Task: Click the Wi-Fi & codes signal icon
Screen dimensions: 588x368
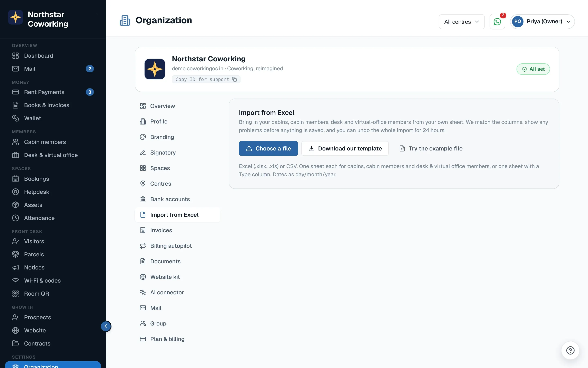Action: click(x=16, y=281)
